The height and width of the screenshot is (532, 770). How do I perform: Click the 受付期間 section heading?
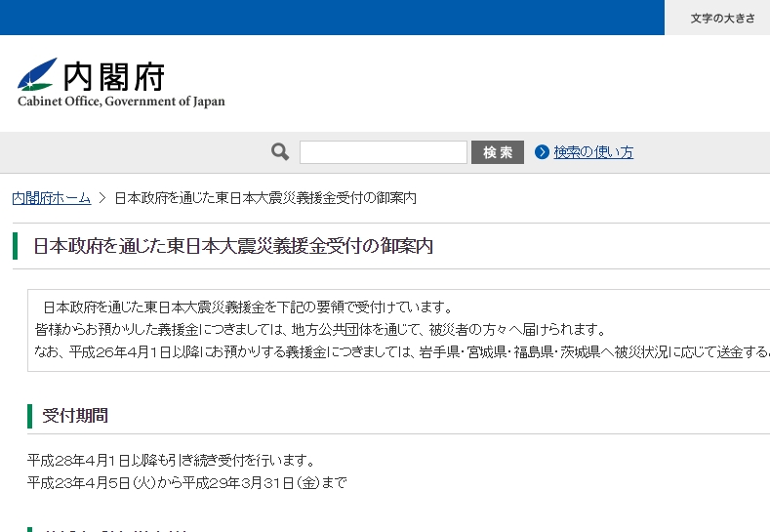point(75,416)
